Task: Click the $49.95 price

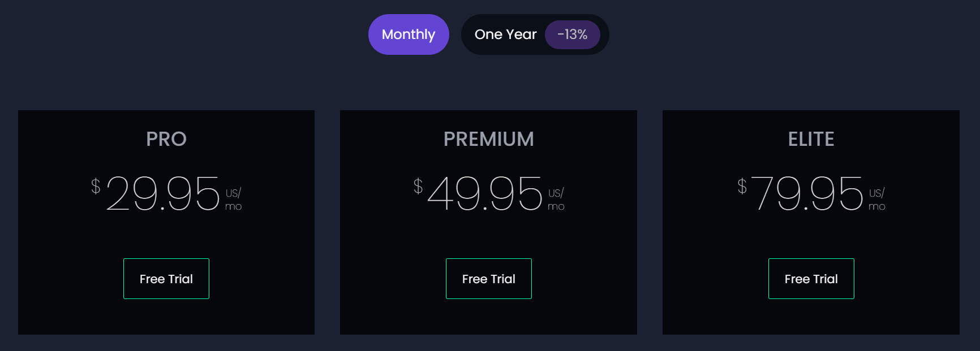Action: [485, 193]
